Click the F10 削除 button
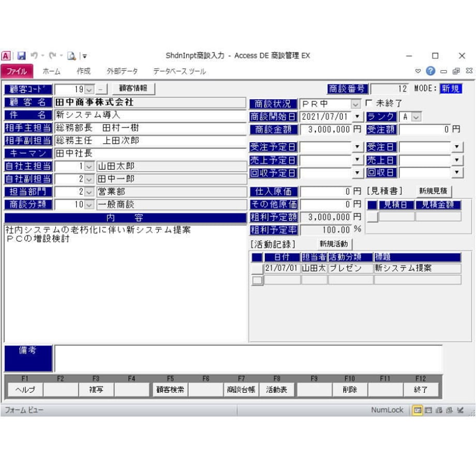 click(350, 390)
